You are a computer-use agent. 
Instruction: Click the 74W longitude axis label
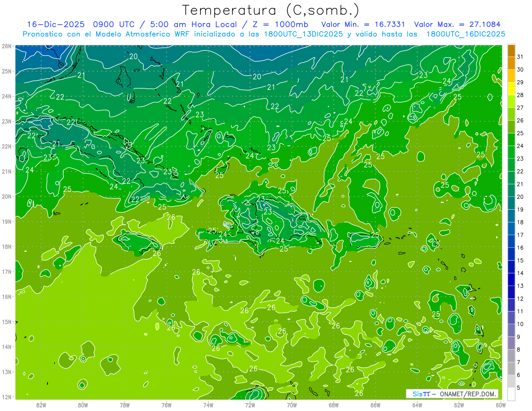tap(208, 405)
